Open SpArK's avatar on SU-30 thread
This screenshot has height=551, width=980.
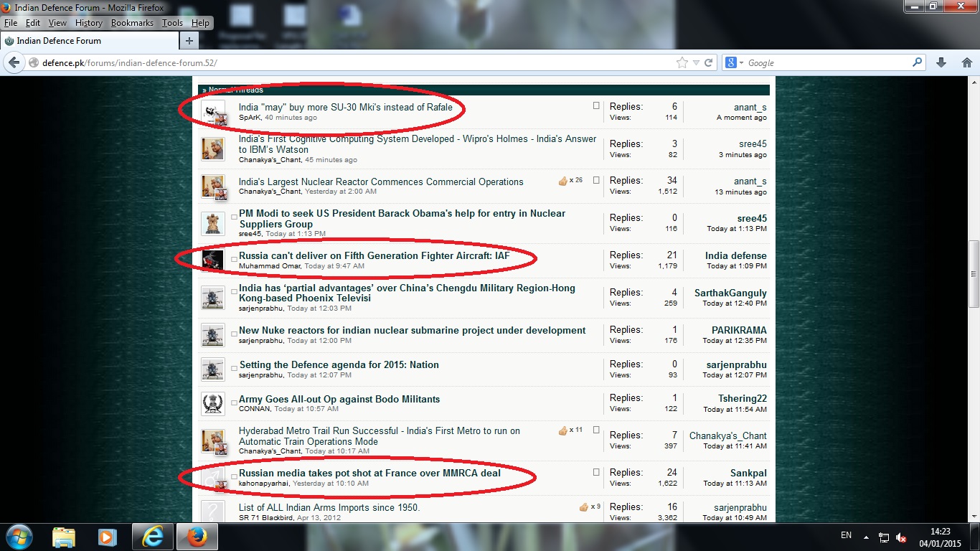pos(213,112)
